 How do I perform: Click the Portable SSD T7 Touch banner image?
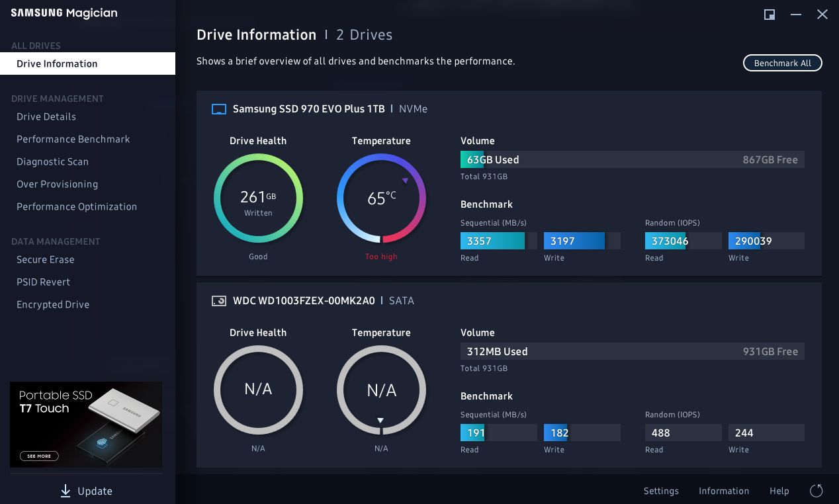(86, 425)
